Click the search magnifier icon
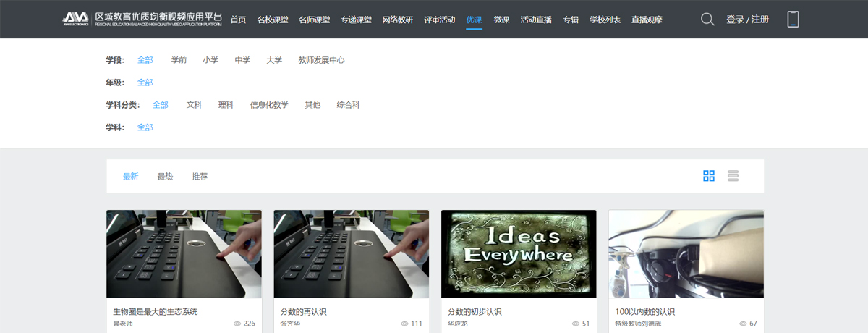The width and height of the screenshot is (868, 333). (x=707, y=20)
